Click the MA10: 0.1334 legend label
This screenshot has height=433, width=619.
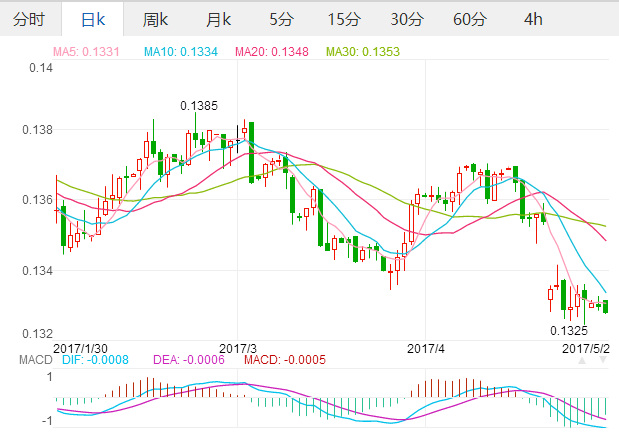[x=181, y=52]
